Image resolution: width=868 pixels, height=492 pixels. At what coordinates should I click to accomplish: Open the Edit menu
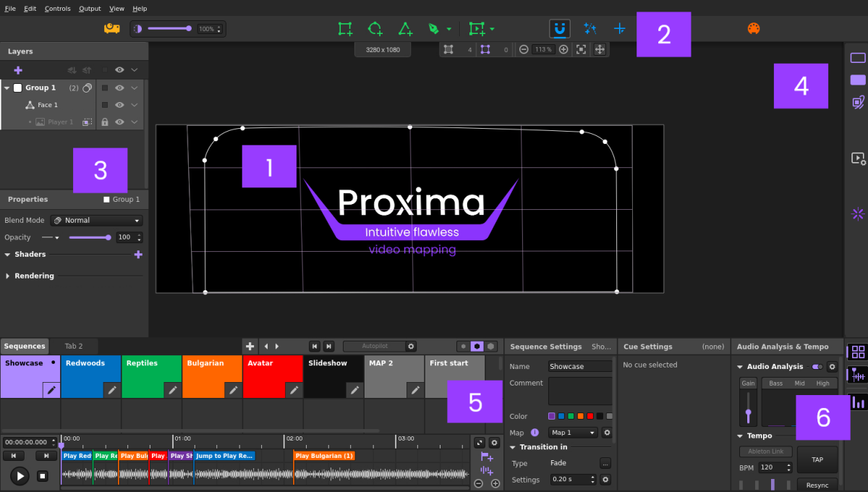pyautogui.click(x=30, y=9)
